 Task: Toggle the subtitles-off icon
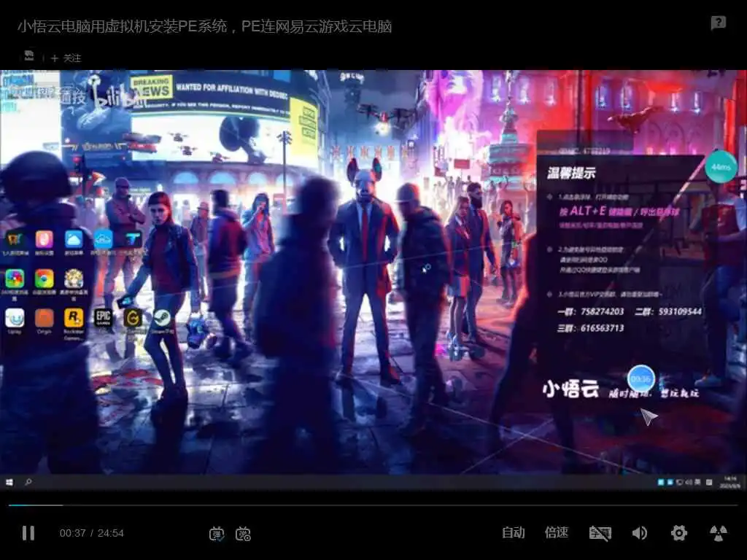pyautogui.click(x=600, y=533)
